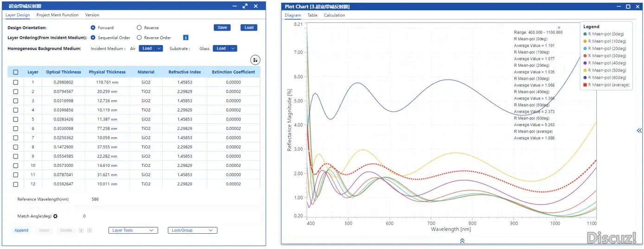Expand the bottom panel with double-up chevron
This screenshot has height=249, width=644.
(x=462, y=241)
